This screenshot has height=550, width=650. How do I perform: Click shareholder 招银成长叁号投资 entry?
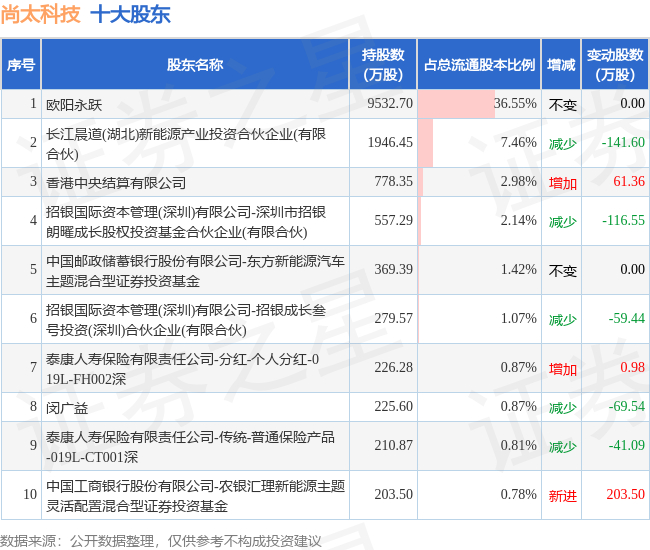186,320
